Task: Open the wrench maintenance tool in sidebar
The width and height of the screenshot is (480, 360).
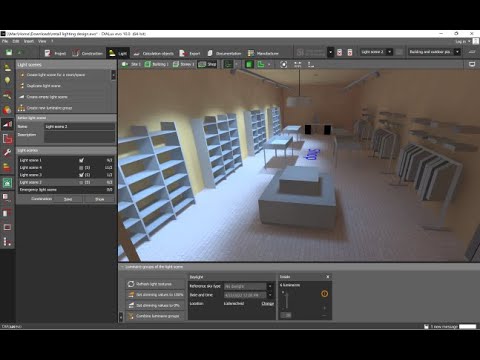Action: click(7, 153)
